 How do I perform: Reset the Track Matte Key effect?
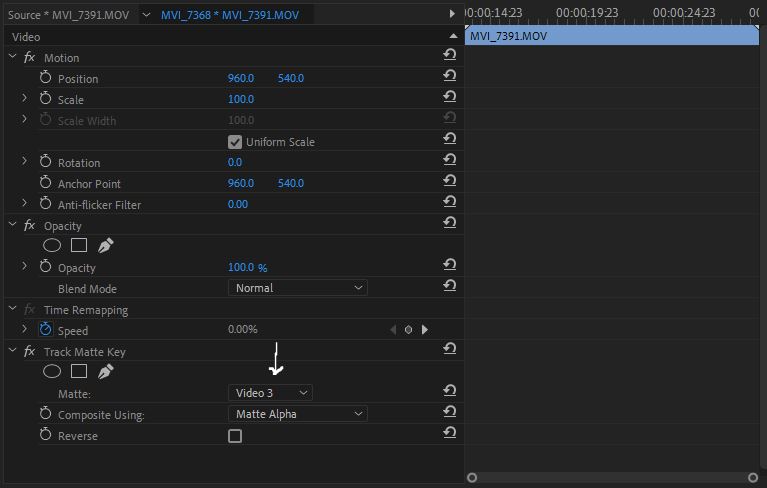[x=450, y=350]
